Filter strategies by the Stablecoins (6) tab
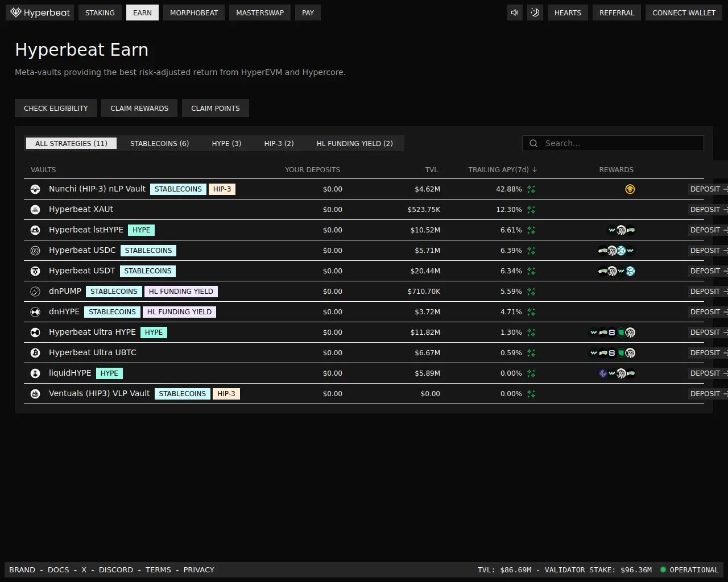728x582 pixels. click(x=159, y=143)
